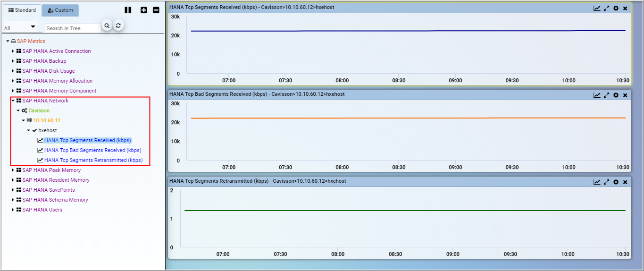The height and width of the screenshot is (271, 644).
Task: Refresh the metric tree with reload icon
Action: click(118, 25)
